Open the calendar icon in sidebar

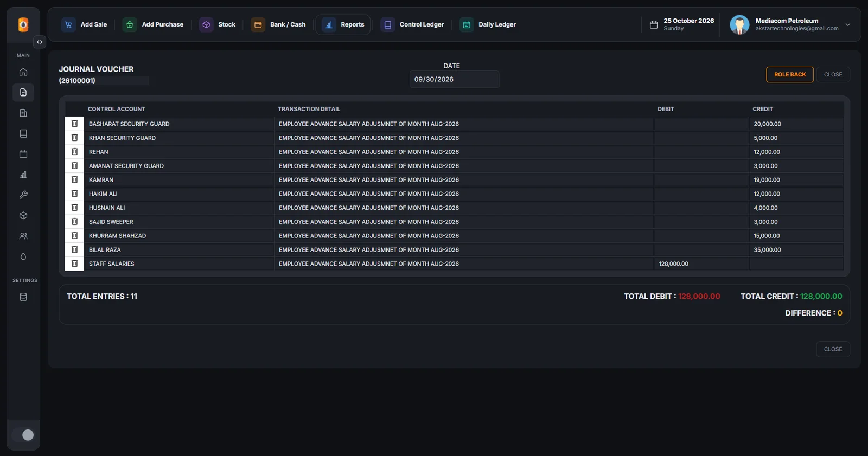point(23,154)
